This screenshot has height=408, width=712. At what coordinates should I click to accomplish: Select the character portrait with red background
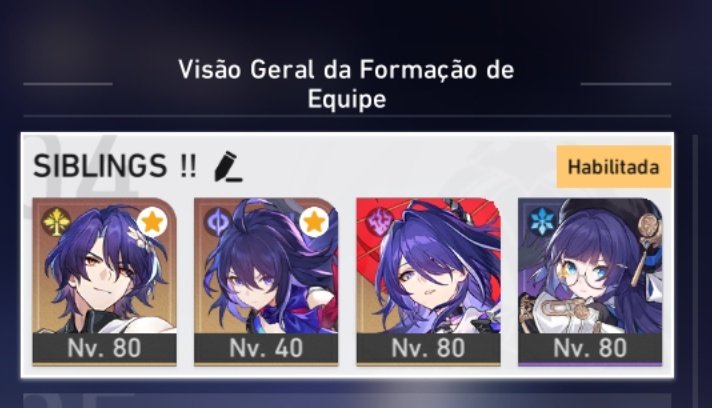tap(428, 266)
